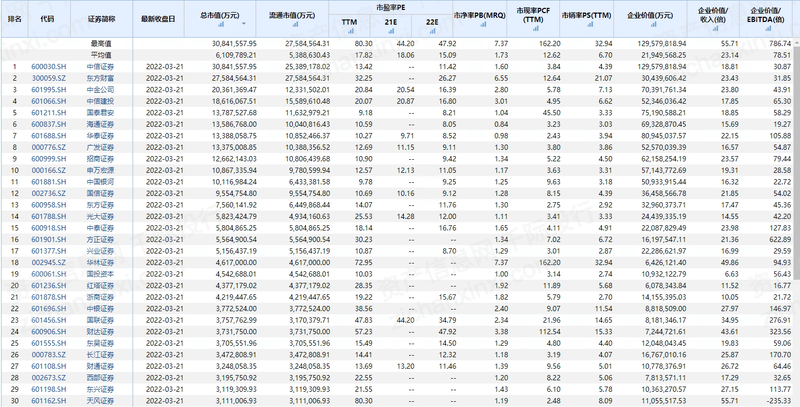Sort by the 代码 column header
This screenshot has height=407, width=800.
47,18
